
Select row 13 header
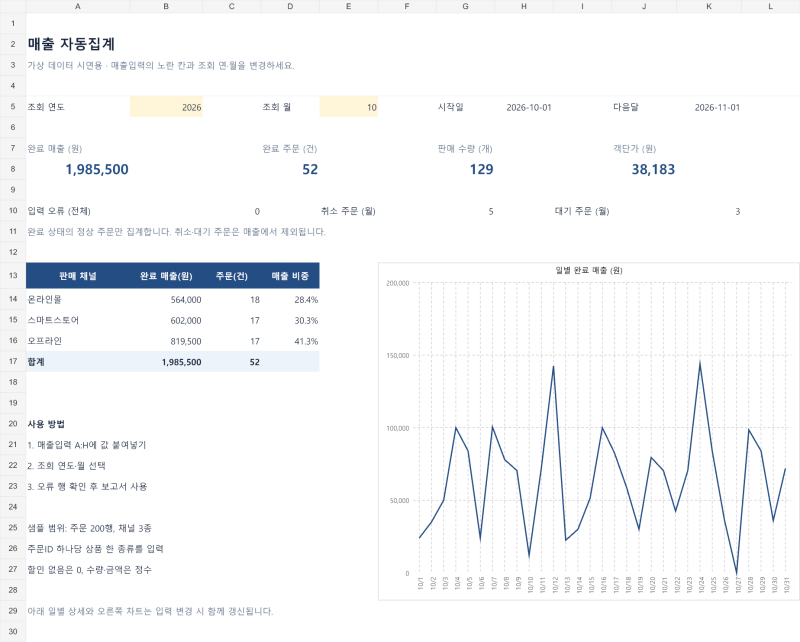(13, 276)
